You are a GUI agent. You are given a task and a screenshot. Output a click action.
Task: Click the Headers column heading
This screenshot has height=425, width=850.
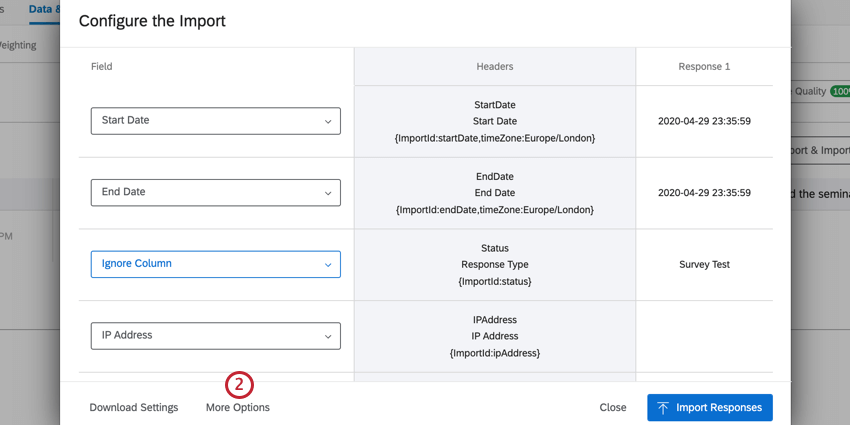tap(495, 67)
